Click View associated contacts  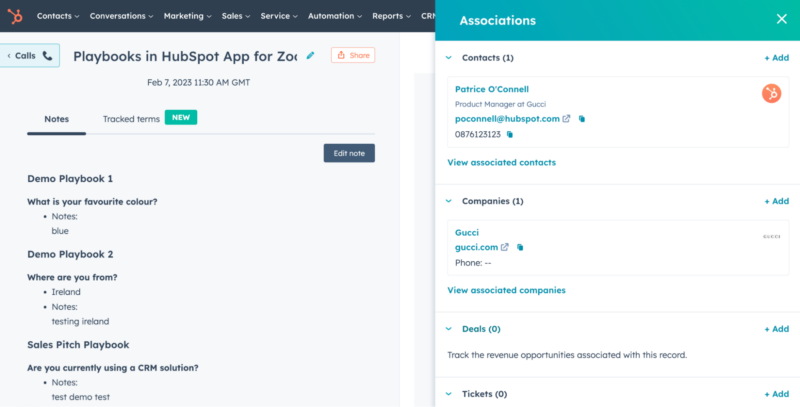[502, 162]
